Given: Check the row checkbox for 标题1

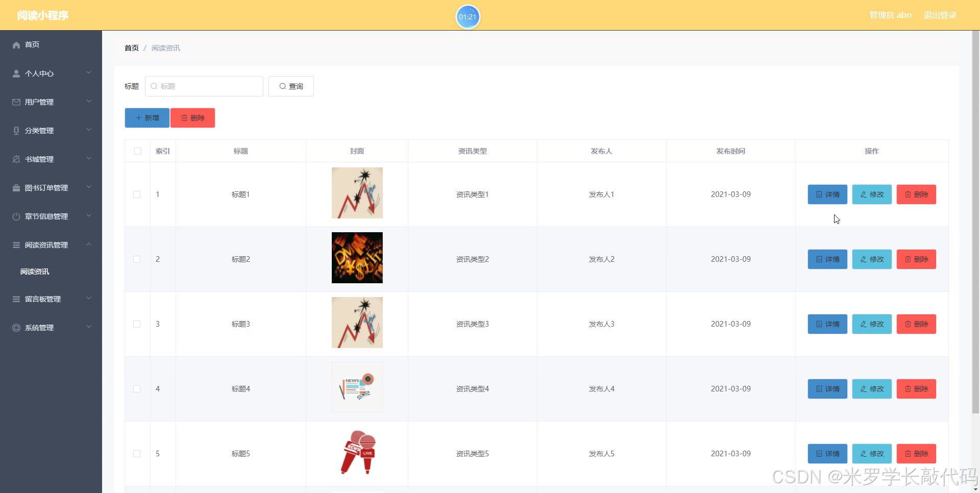Looking at the screenshot, I should pyautogui.click(x=137, y=194).
